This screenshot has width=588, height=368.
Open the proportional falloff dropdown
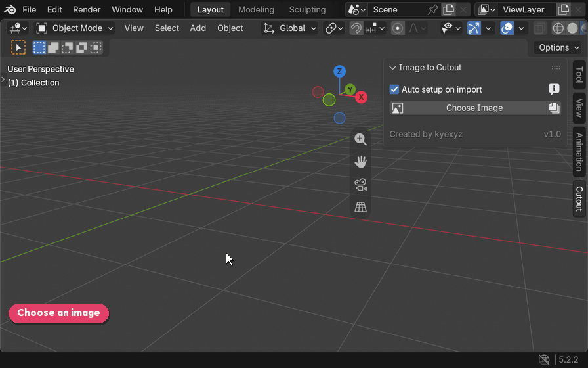coord(417,28)
